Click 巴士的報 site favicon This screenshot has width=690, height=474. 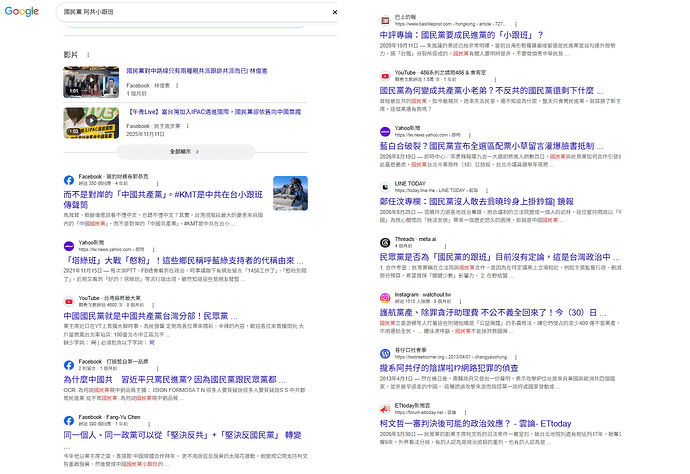[385, 20]
